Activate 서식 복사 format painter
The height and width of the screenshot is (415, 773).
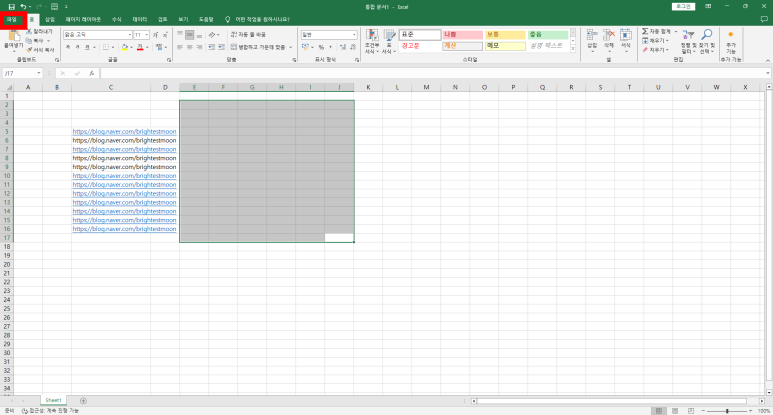point(40,50)
